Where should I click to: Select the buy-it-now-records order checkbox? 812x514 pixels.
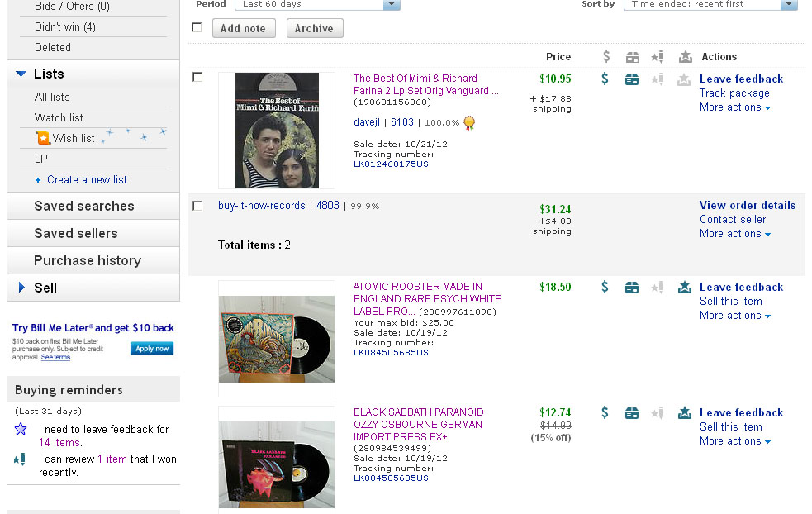coord(197,206)
